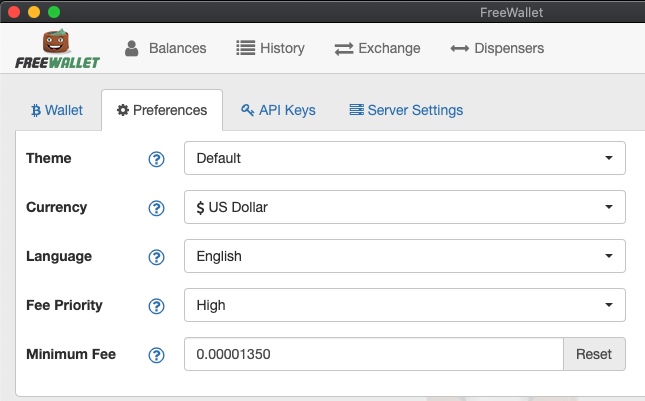645x401 pixels.
Task: Minimize the FreeWallet window
Action: (x=34, y=12)
